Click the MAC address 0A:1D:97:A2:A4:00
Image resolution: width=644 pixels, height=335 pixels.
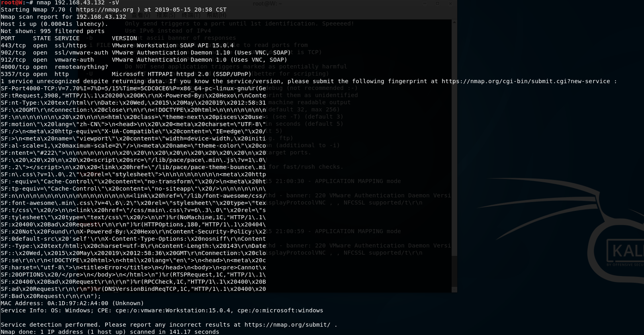[x=78, y=303]
